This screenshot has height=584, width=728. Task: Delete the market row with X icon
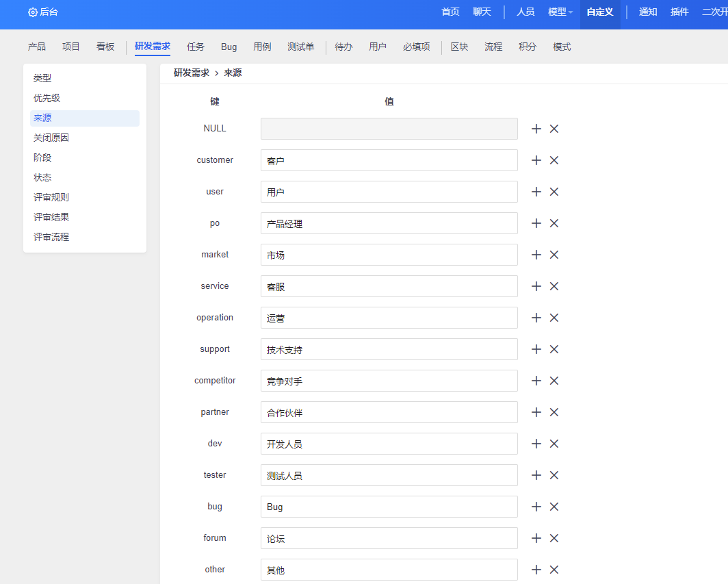pyautogui.click(x=554, y=255)
